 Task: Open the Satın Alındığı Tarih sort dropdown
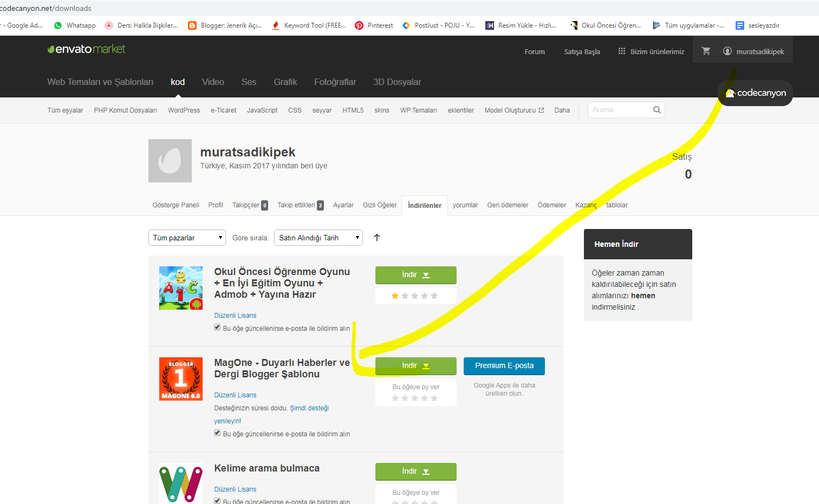318,238
